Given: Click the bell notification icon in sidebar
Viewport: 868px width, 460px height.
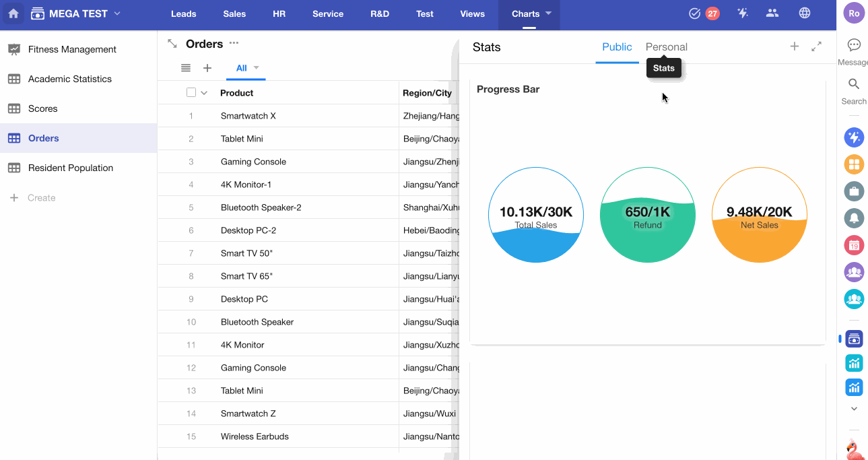Looking at the screenshot, I should click(x=854, y=218).
